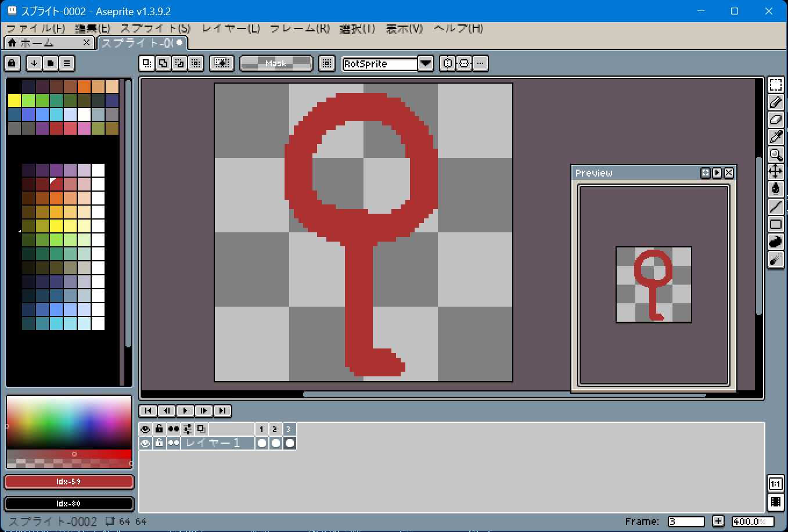This screenshot has width=788, height=532.
Task: Click the Mask color button
Action: pos(276,63)
